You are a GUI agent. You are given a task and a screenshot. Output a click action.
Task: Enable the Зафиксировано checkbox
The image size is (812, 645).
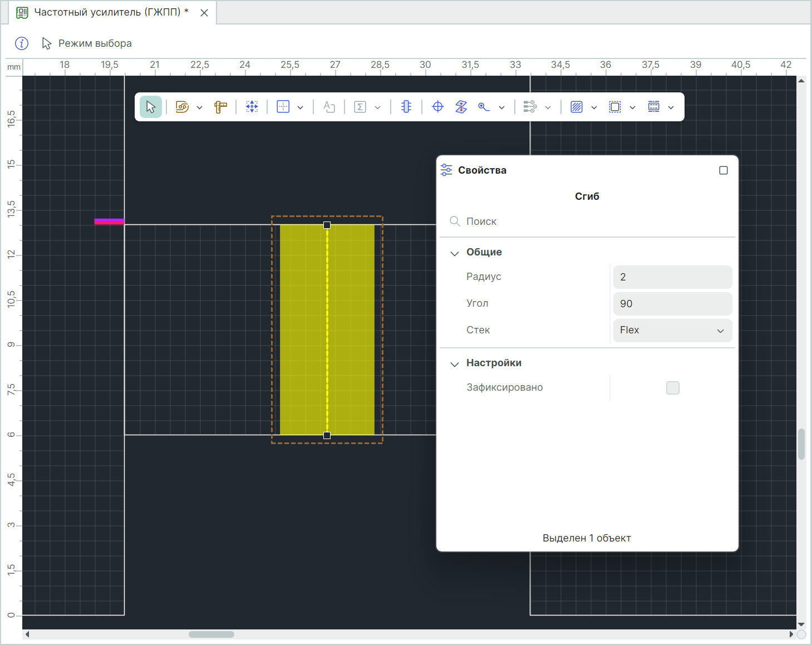tap(672, 388)
